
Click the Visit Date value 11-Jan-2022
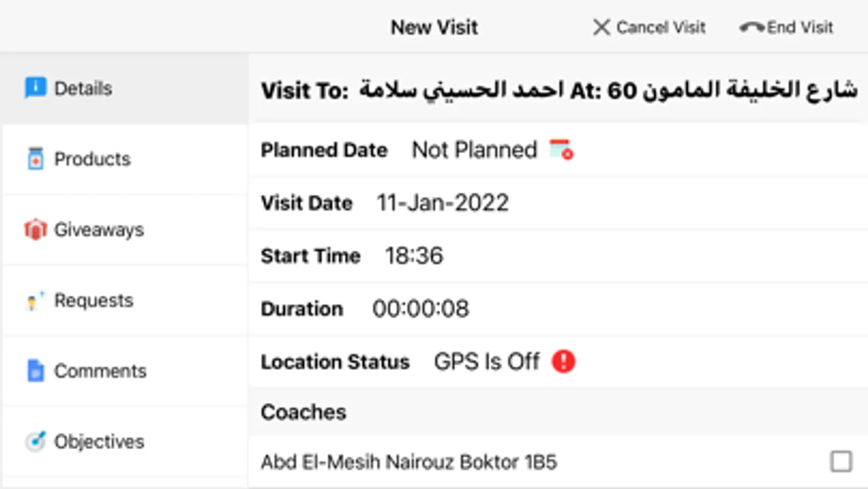[442, 203]
